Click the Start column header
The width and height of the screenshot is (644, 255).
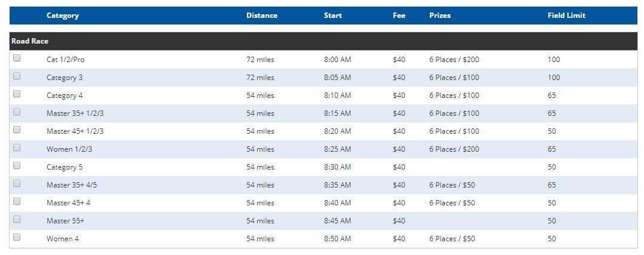pyautogui.click(x=332, y=16)
